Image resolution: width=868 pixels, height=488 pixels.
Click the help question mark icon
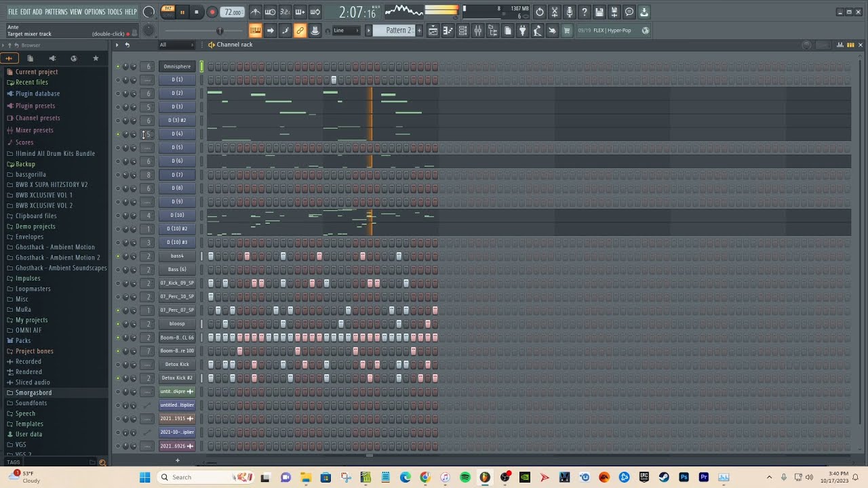point(584,12)
